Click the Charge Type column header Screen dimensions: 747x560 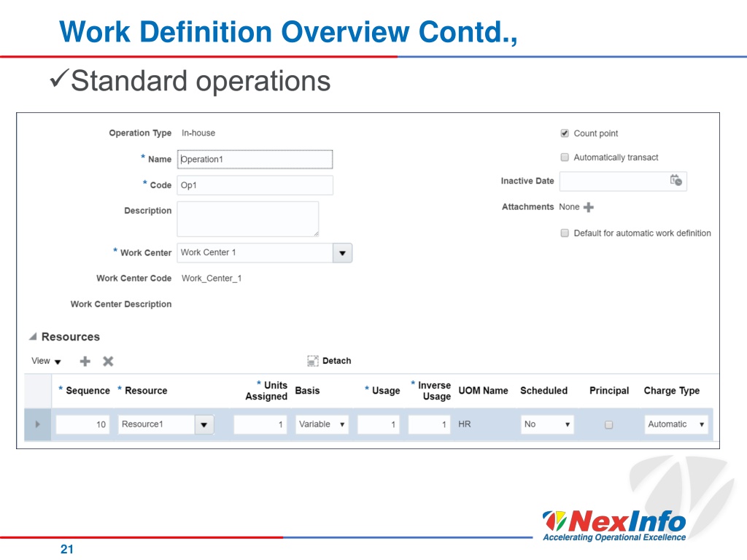(672, 391)
